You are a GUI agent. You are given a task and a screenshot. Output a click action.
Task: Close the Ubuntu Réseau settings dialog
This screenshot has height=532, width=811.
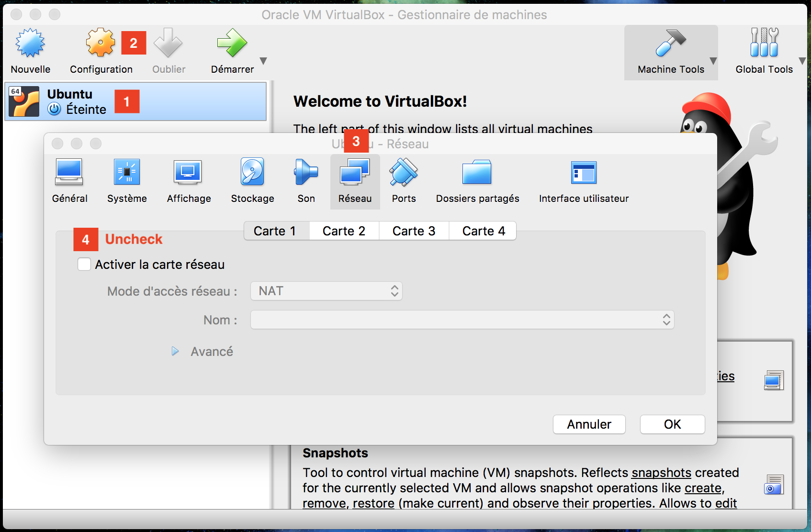pyautogui.click(x=57, y=144)
